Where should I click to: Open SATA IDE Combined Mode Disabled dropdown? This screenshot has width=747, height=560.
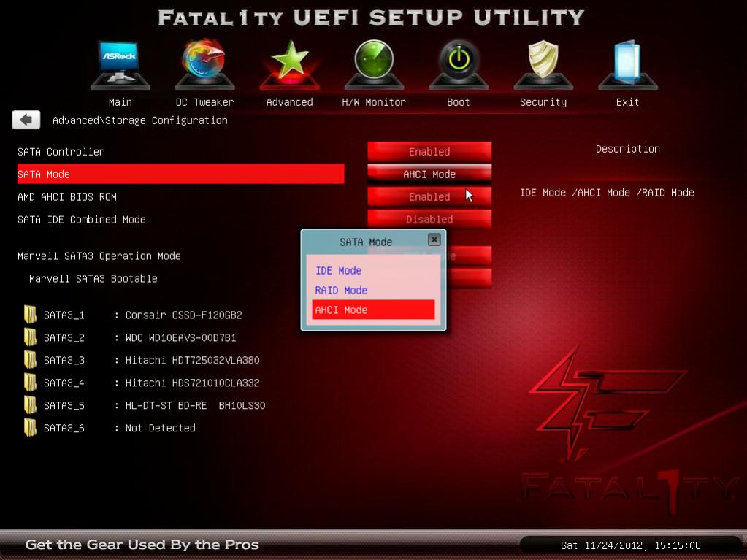(429, 219)
